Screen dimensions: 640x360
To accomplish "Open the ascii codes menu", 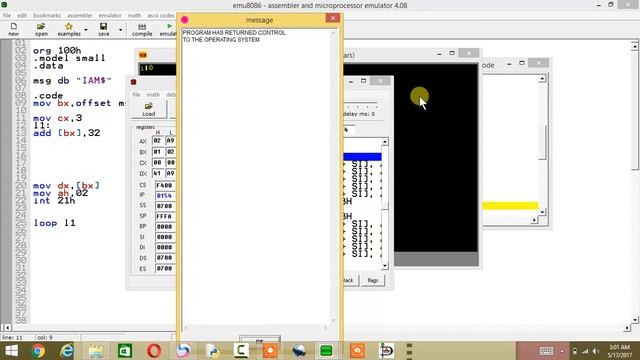I will (x=161, y=15).
